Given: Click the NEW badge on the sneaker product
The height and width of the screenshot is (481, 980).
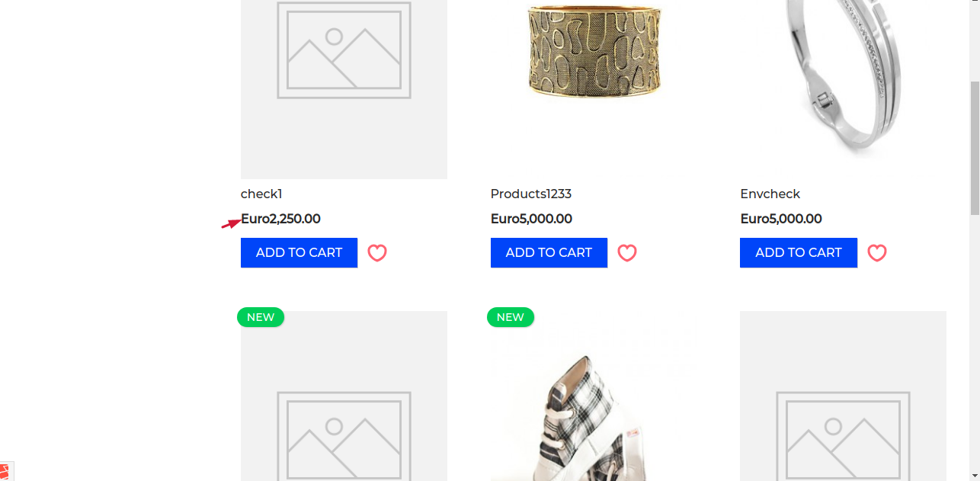Looking at the screenshot, I should tap(511, 317).
